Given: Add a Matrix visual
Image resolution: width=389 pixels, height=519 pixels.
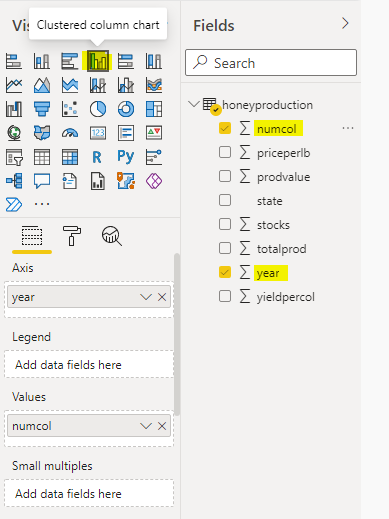Looking at the screenshot, I should (70, 157).
